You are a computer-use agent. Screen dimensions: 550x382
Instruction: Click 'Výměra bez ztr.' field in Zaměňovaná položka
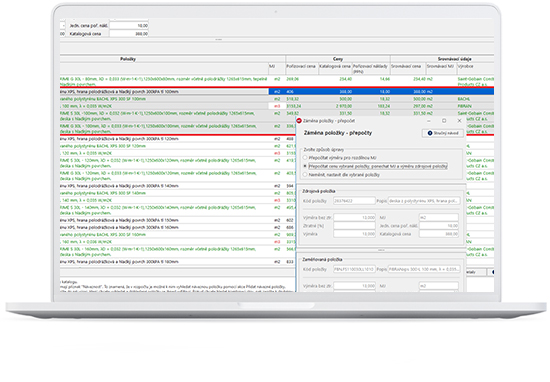(x=354, y=286)
